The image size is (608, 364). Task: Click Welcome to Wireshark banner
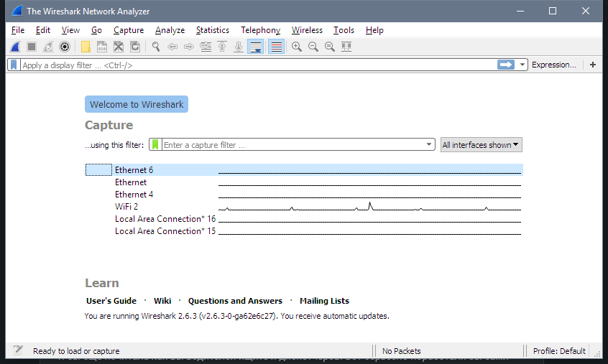tap(137, 104)
